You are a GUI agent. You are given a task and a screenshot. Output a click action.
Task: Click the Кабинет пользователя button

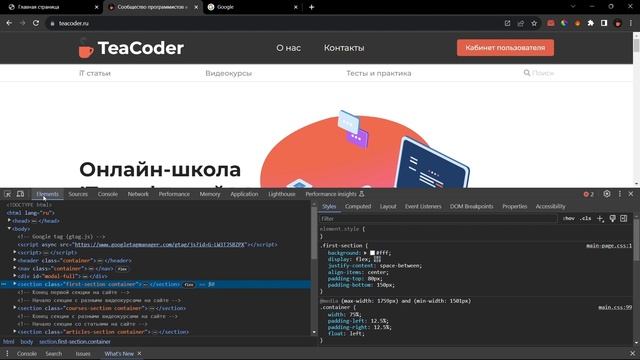[x=505, y=48]
